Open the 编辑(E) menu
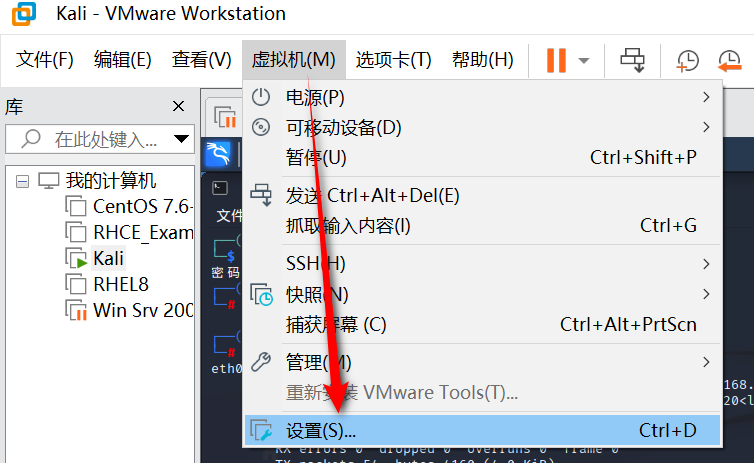This screenshot has width=754, height=463. pos(123,60)
